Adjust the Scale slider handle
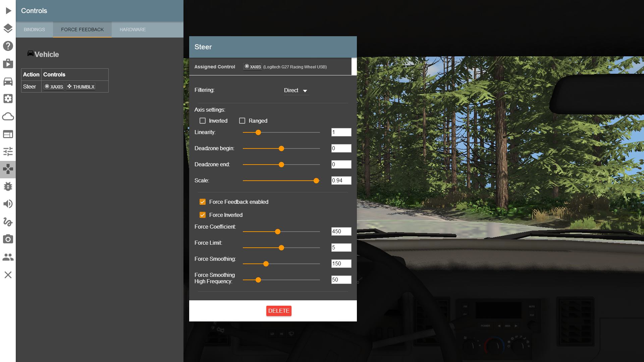The height and width of the screenshot is (362, 644). coord(316,181)
